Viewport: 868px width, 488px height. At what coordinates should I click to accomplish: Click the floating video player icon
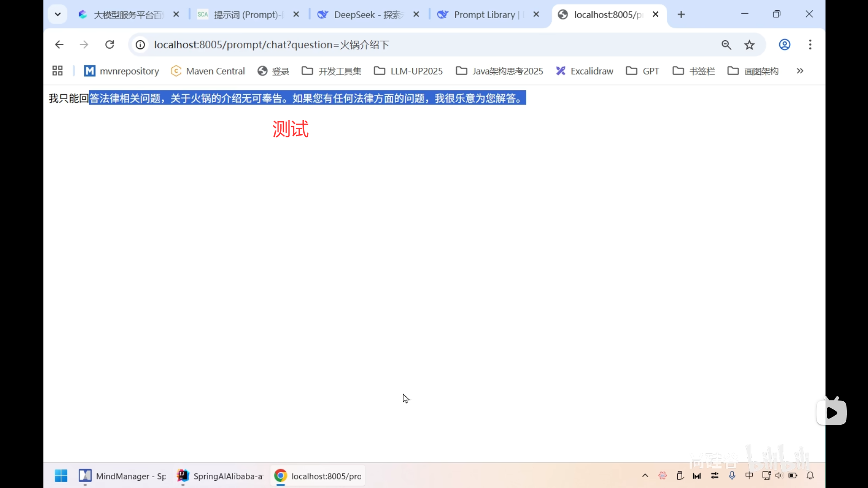pos(832,411)
